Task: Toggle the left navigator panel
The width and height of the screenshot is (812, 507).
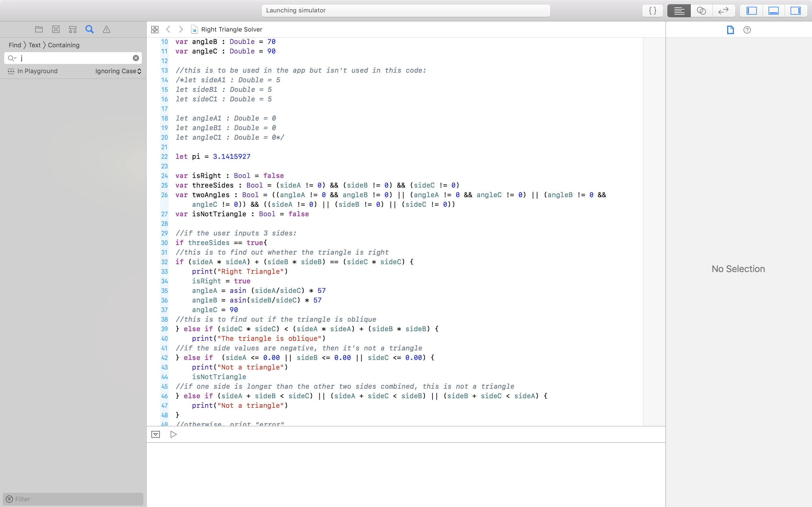Action: pos(751,10)
